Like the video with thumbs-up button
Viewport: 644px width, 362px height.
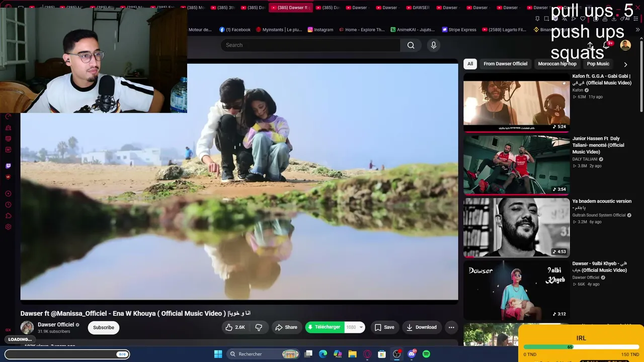(235, 327)
